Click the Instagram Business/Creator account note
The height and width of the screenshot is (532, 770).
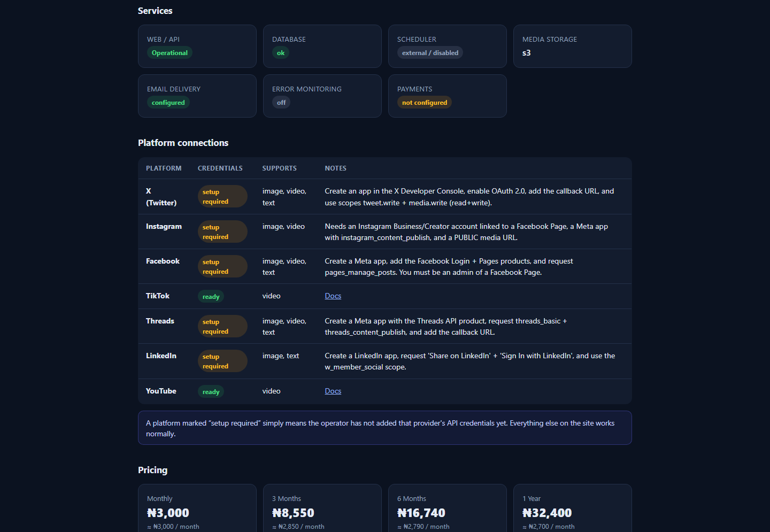click(466, 232)
